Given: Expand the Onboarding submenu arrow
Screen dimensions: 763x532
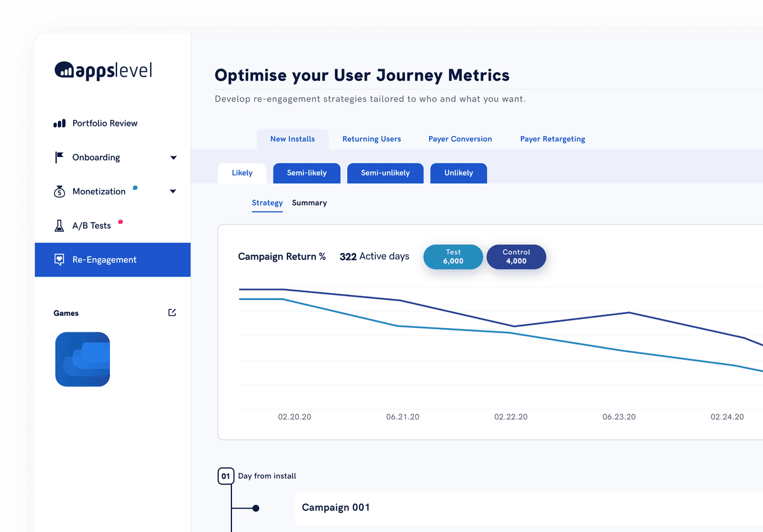Looking at the screenshot, I should 173,158.
